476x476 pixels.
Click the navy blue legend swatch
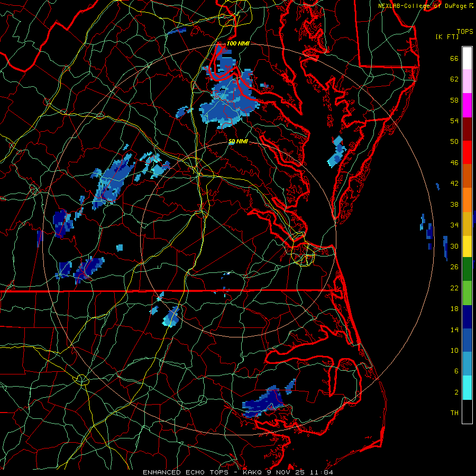(x=467, y=317)
